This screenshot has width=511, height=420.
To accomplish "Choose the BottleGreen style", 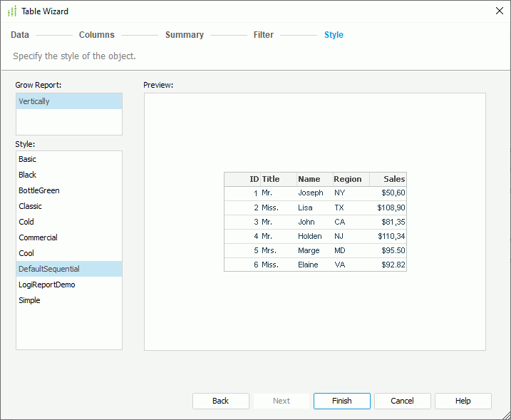I will 69,190.
